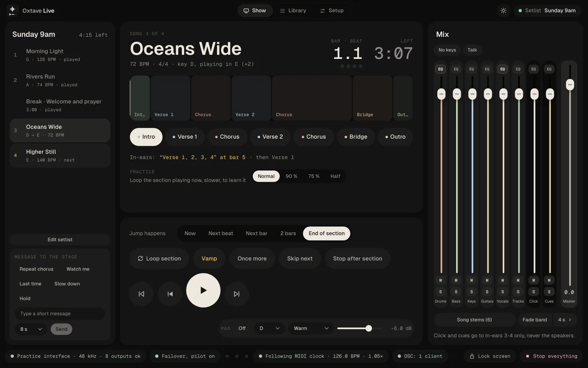Start playback with the large play button
The width and height of the screenshot is (588, 368).
tap(203, 290)
